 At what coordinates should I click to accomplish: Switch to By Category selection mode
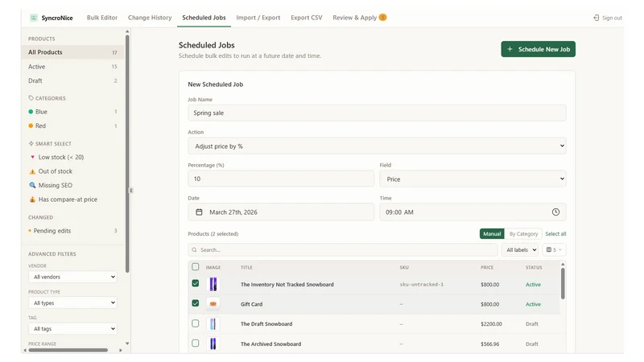(x=523, y=233)
